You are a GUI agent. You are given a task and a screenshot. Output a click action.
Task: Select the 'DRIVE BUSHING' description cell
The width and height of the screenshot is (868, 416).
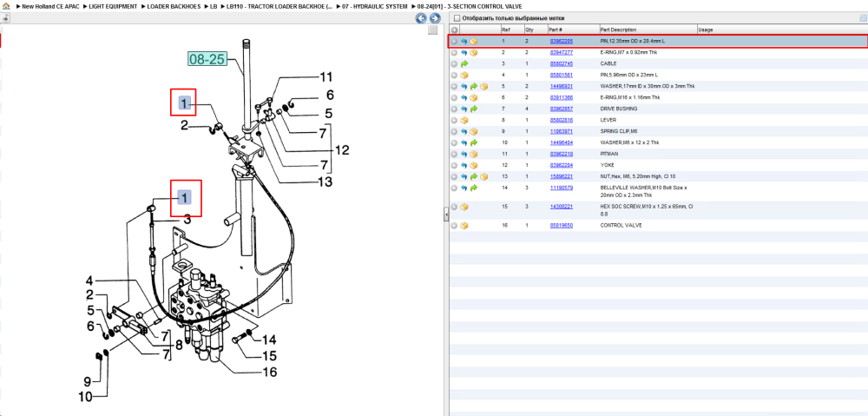[x=618, y=109]
